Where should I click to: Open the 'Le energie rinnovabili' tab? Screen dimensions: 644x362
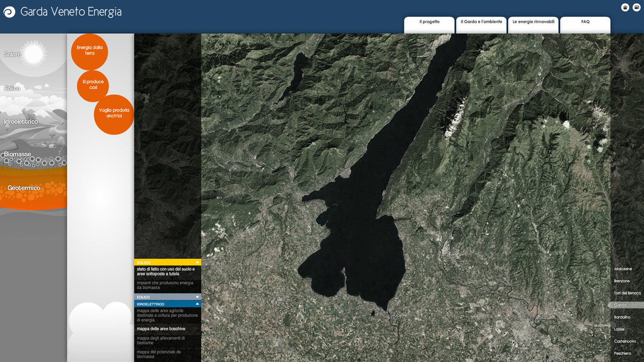pos(533,23)
